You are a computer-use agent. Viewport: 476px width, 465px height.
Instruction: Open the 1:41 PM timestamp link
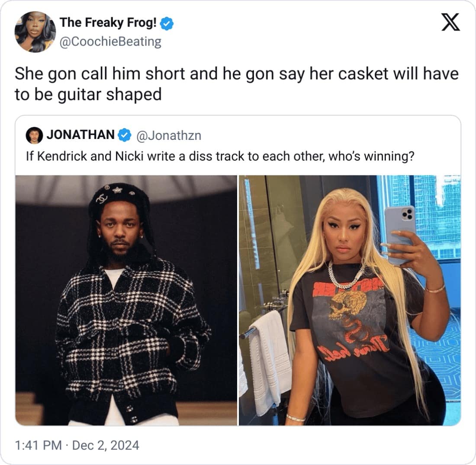point(38,445)
